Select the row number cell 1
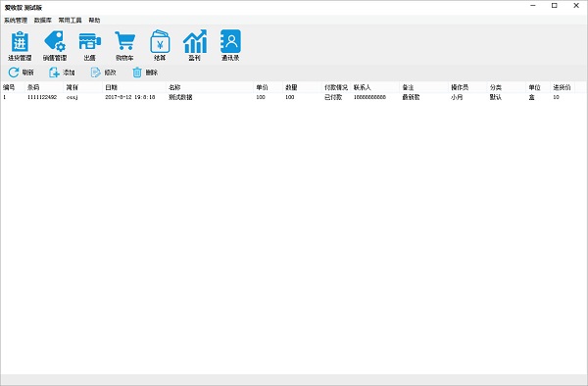 click(5, 97)
